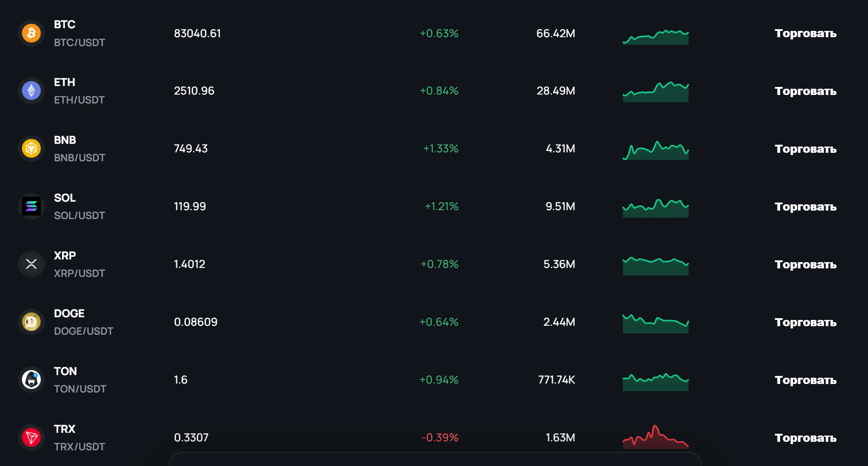Click the +1.33% change for BNB
The height and width of the screenshot is (466, 868).
coord(441,149)
